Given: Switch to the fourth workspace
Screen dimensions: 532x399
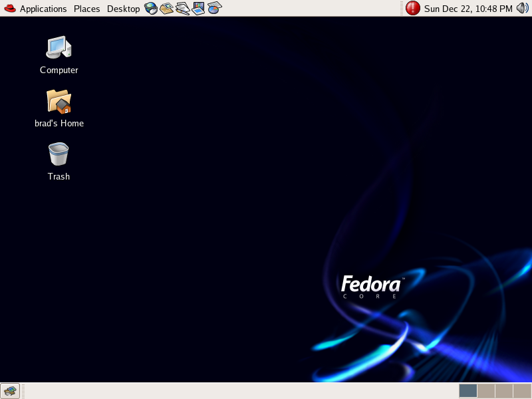Looking at the screenshot, I should point(522,391).
